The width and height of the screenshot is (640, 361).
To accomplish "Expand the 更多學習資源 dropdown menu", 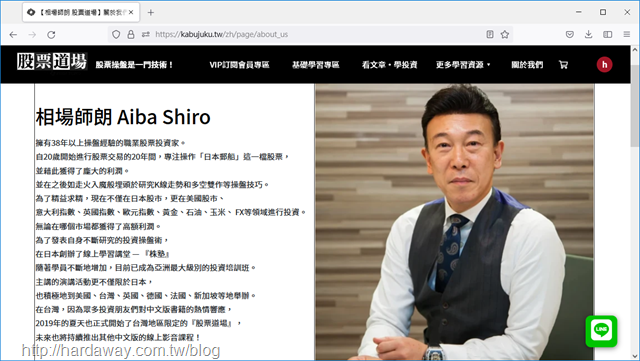I will click(x=463, y=65).
